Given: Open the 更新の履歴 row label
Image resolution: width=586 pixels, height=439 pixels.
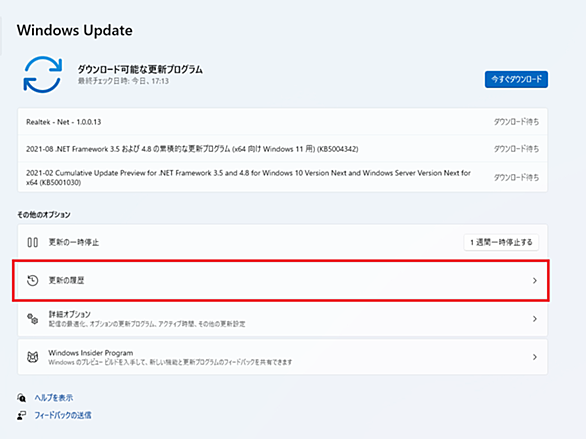Looking at the screenshot, I should coord(67,280).
